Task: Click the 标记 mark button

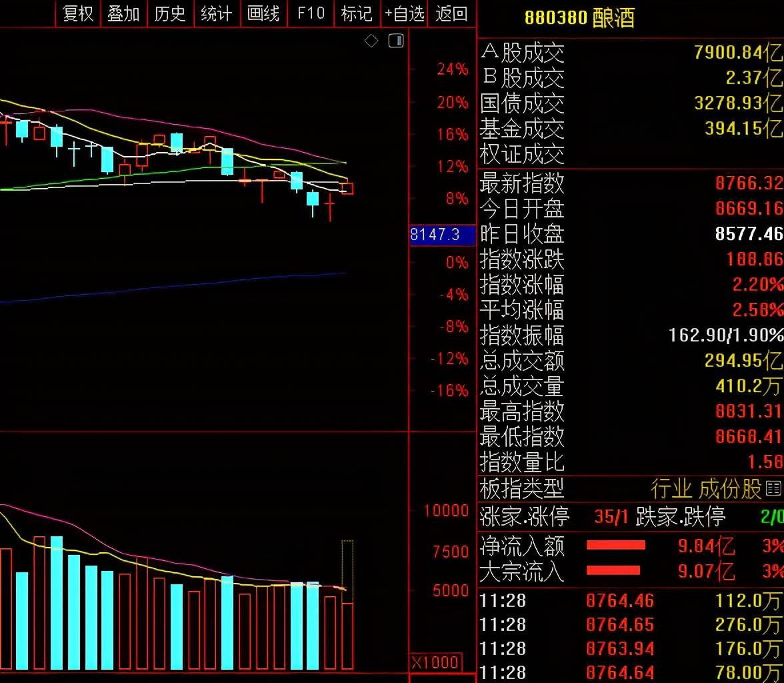Action: pyautogui.click(x=357, y=13)
